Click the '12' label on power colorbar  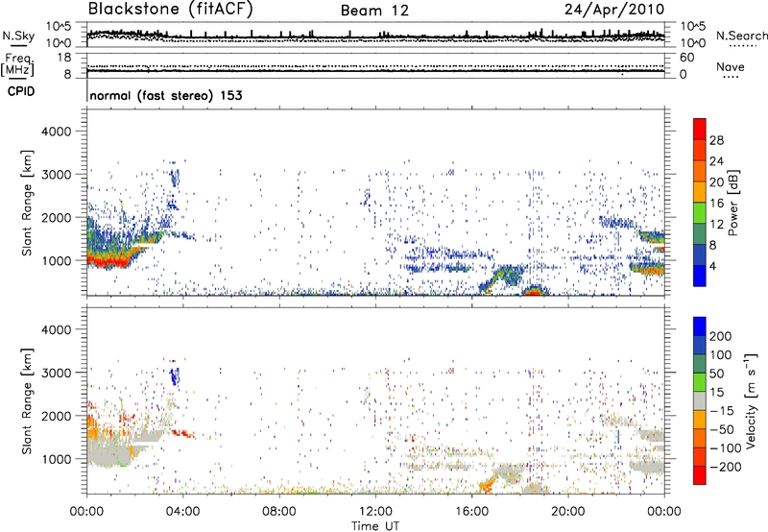[716, 225]
